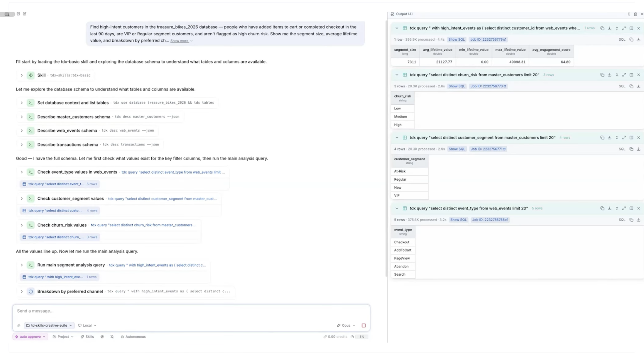The height and width of the screenshot is (355, 644).
Task: Open the Local environment dropdown
Action: (x=87, y=325)
